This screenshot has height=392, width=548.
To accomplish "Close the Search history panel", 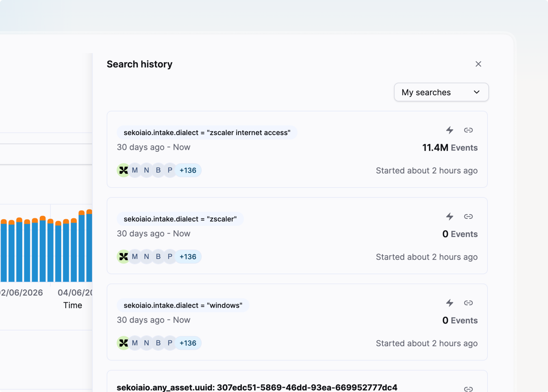I will pos(478,64).
